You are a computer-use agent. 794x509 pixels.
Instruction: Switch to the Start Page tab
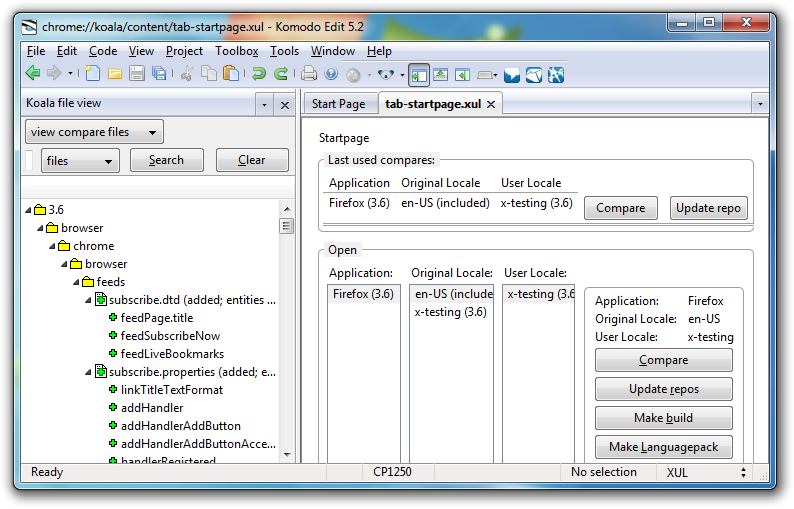tap(338, 104)
